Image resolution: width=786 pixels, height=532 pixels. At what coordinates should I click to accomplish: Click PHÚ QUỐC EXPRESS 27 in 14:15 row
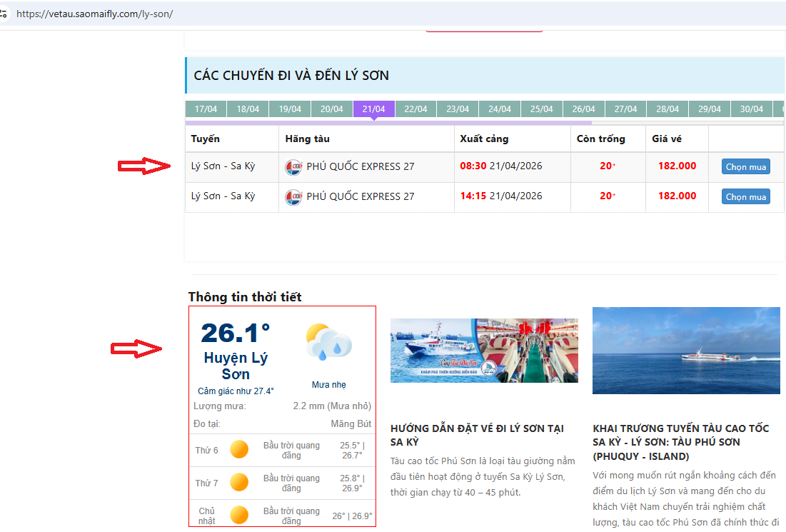[x=361, y=196]
